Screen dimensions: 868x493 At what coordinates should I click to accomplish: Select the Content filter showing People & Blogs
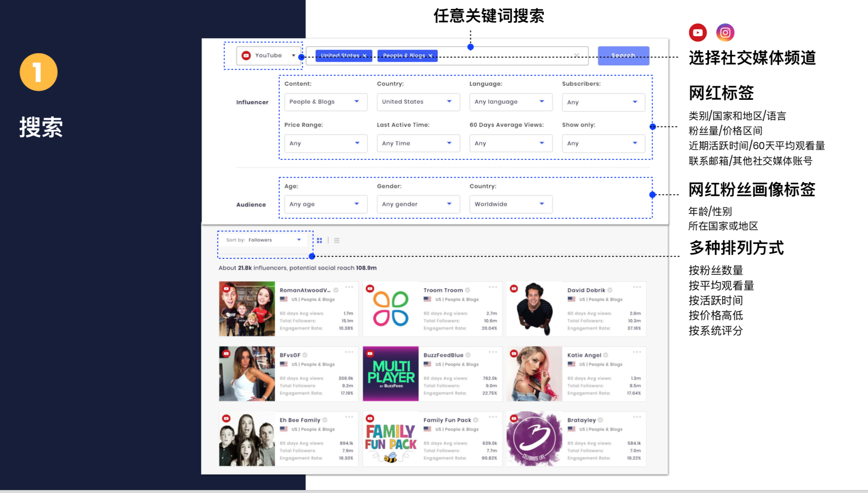tap(325, 102)
